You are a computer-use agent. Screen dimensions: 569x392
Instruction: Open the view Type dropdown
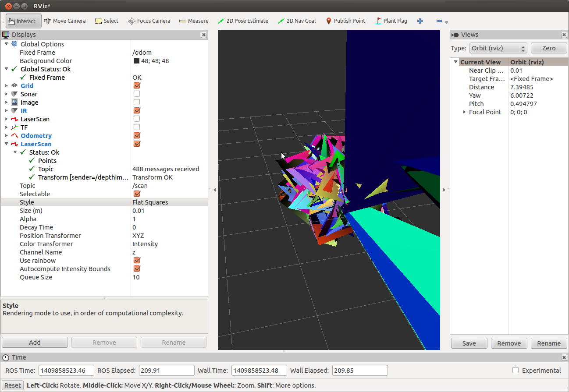coord(498,48)
